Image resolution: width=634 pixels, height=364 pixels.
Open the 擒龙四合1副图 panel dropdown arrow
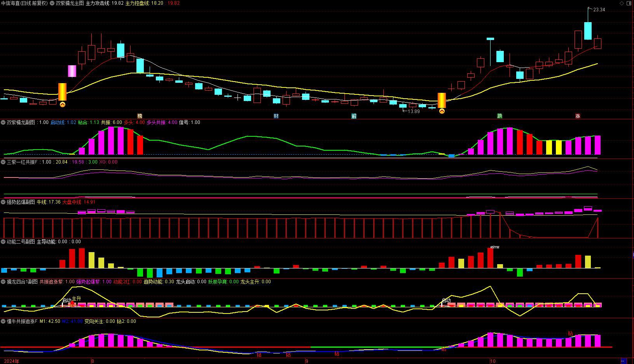pos(3,282)
